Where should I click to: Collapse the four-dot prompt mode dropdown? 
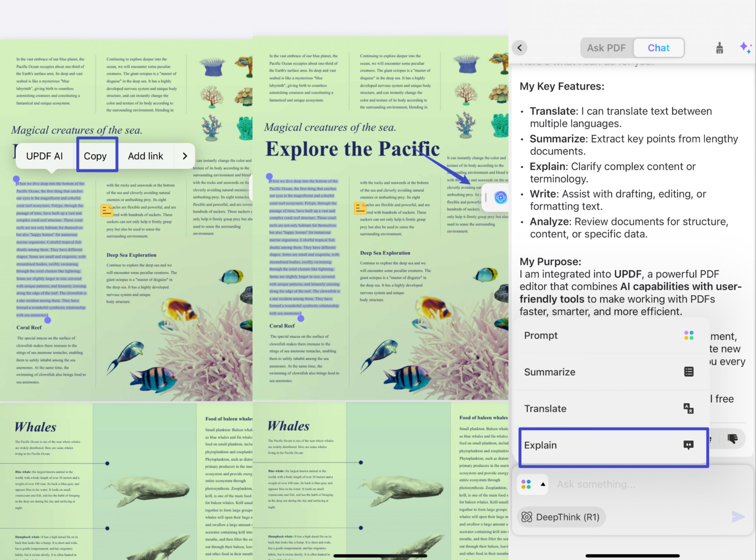[x=533, y=484]
